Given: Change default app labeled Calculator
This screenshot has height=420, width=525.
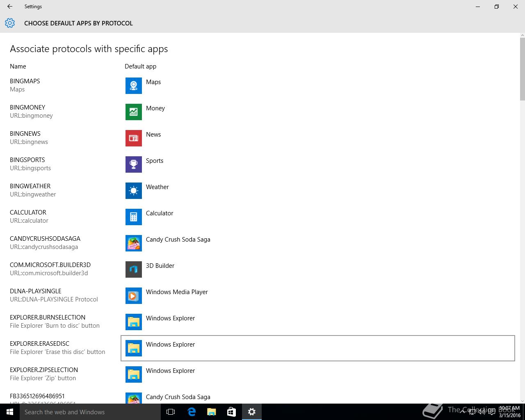Looking at the screenshot, I should click(160, 213).
